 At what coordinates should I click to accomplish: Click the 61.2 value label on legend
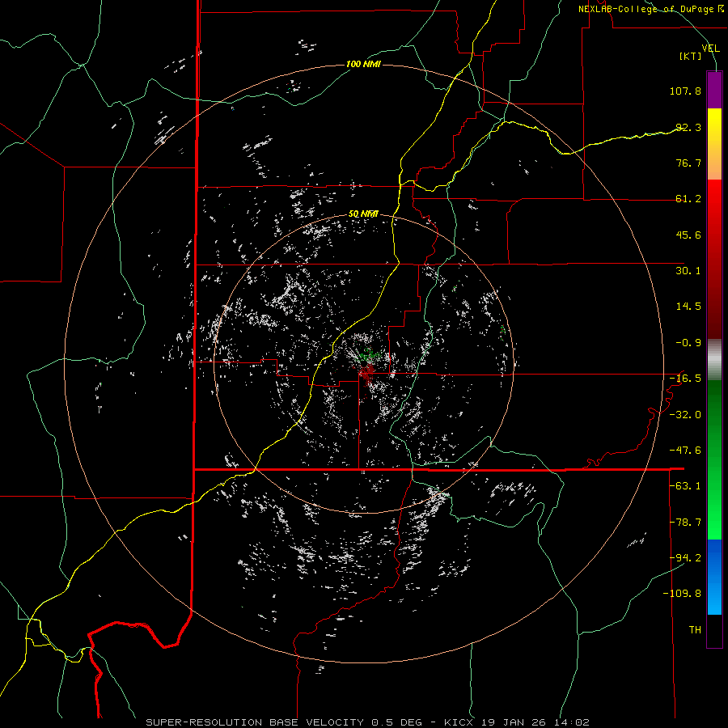pyautogui.click(x=688, y=199)
